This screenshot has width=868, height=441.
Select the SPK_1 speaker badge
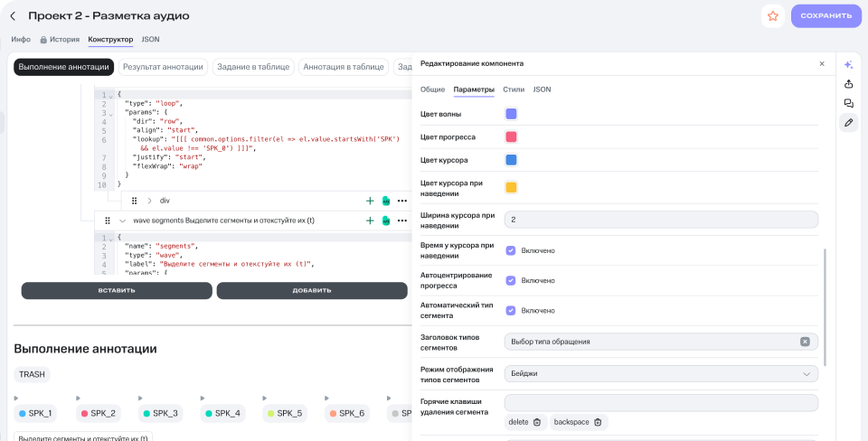coord(35,413)
